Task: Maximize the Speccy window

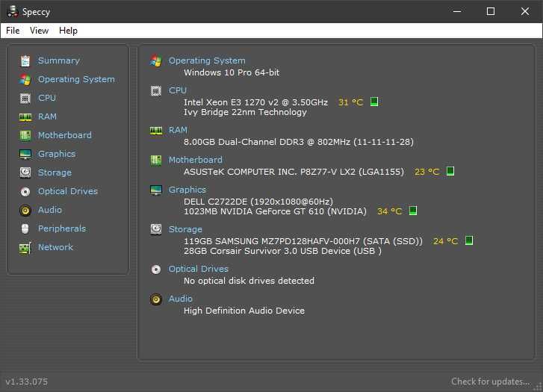Action: (491, 11)
